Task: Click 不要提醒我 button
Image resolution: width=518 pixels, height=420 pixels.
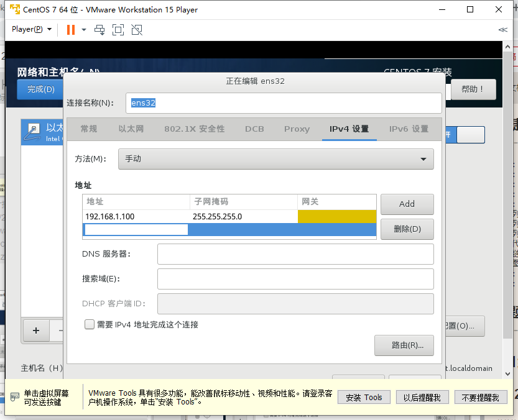Action: pos(480,397)
